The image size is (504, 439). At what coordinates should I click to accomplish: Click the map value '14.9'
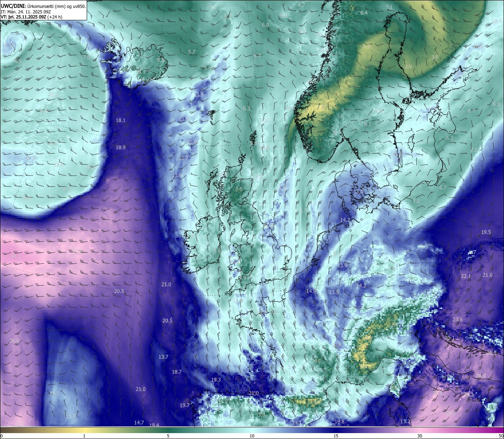coord(311,291)
